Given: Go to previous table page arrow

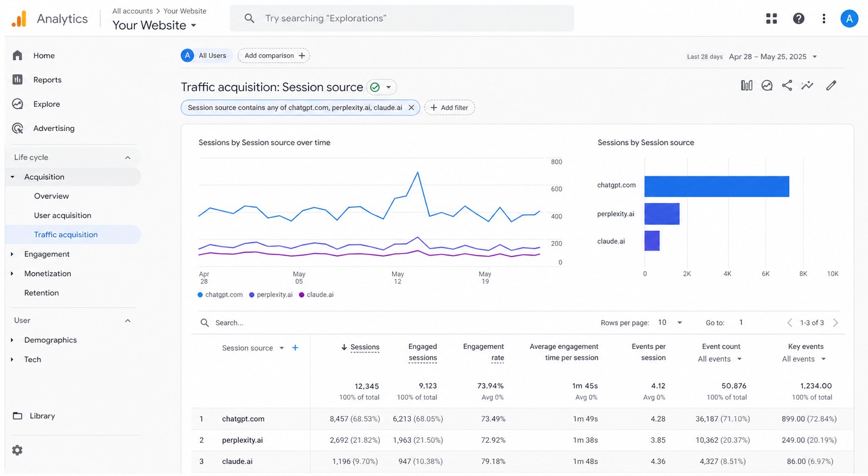Looking at the screenshot, I should (790, 323).
